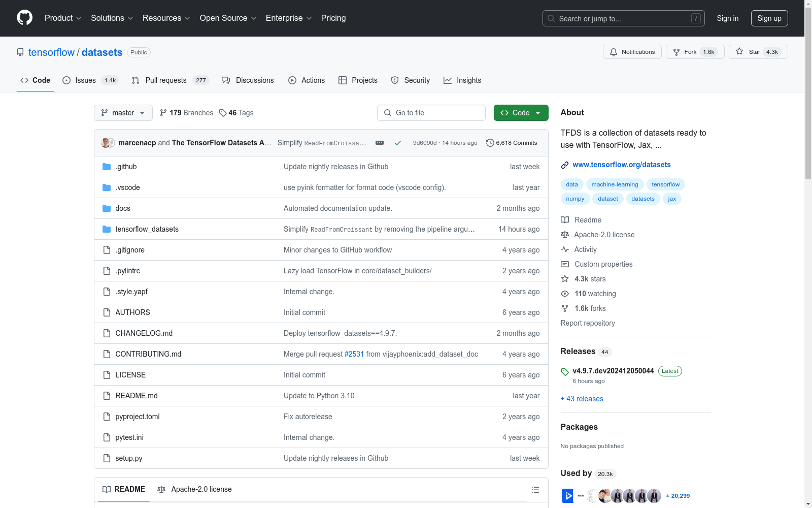Open www.tensorflow.org/datasets link
Viewport: 812px width, 508px height.
tap(622, 165)
